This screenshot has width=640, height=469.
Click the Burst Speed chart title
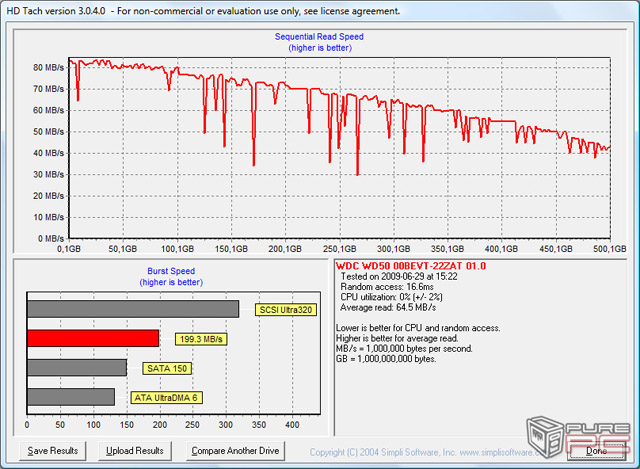click(x=171, y=271)
